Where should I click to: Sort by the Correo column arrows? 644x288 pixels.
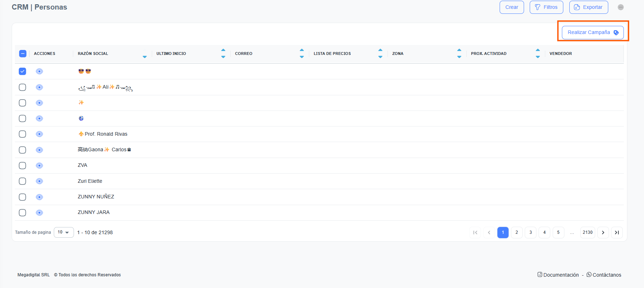pyautogui.click(x=301, y=53)
